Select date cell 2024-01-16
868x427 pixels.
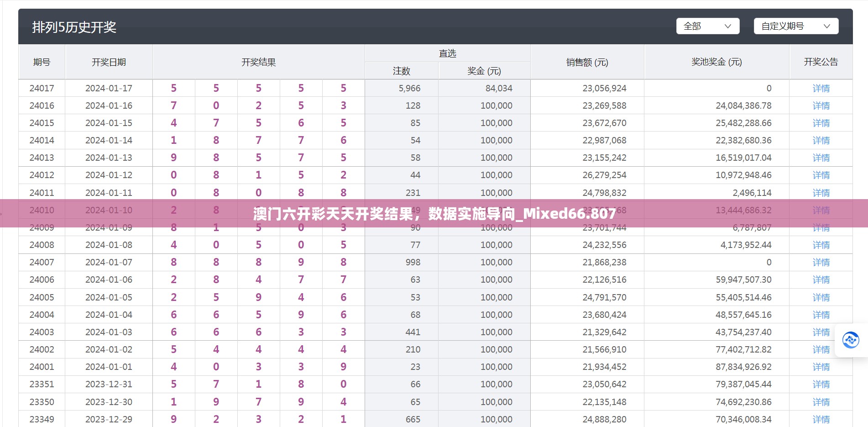(x=109, y=105)
